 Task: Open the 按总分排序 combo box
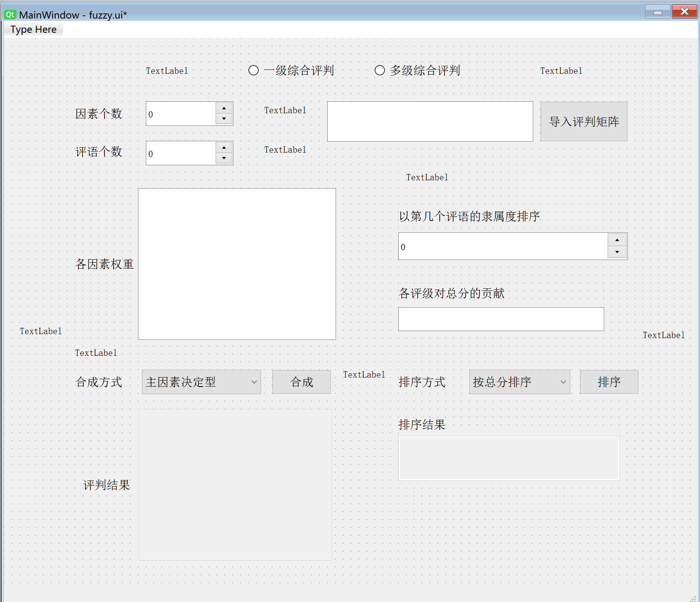pos(519,382)
